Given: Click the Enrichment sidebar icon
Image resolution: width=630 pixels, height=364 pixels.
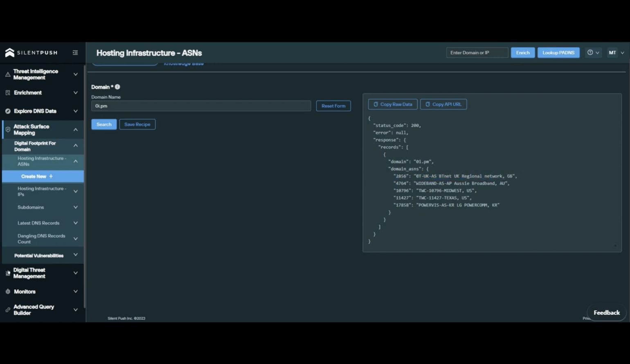Looking at the screenshot, I should (x=7, y=93).
